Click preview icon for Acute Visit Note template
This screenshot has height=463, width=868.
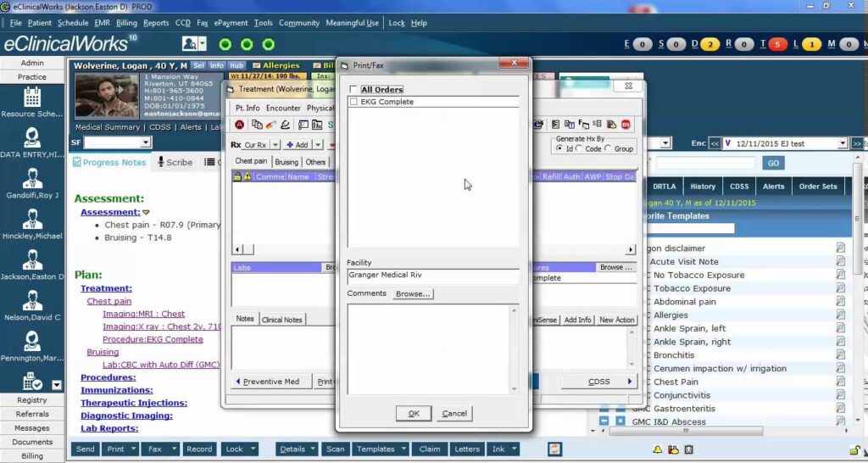840,261
